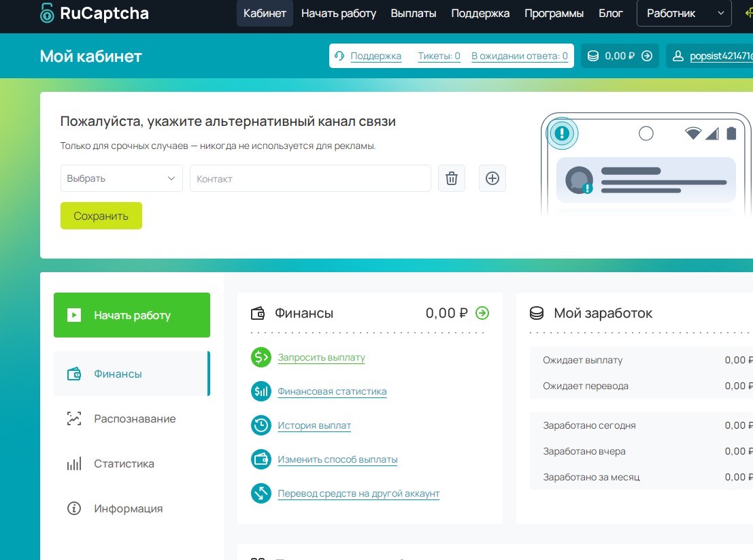
Task: Click into the Контакт input field
Action: [x=310, y=178]
